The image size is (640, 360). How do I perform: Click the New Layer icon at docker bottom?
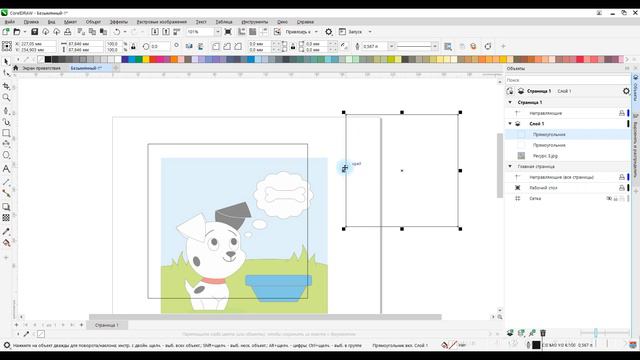click(510, 333)
